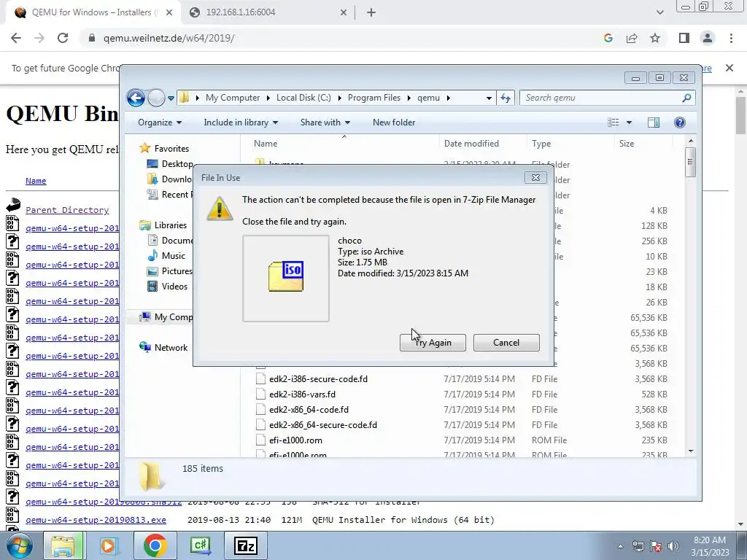The height and width of the screenshot is (560, 747).
Task: Open Include in library menu
Action: click(241, 122)
